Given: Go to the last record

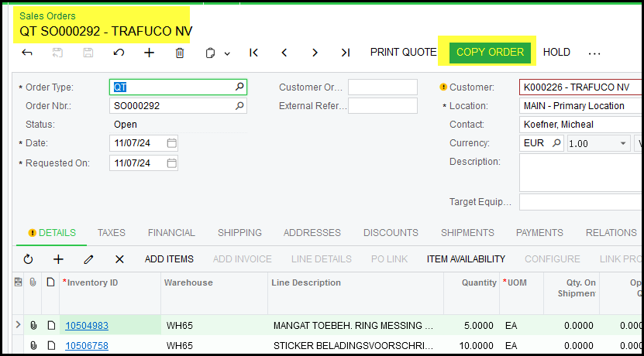Looking at the screenshot, I should (x=345, y=53).
